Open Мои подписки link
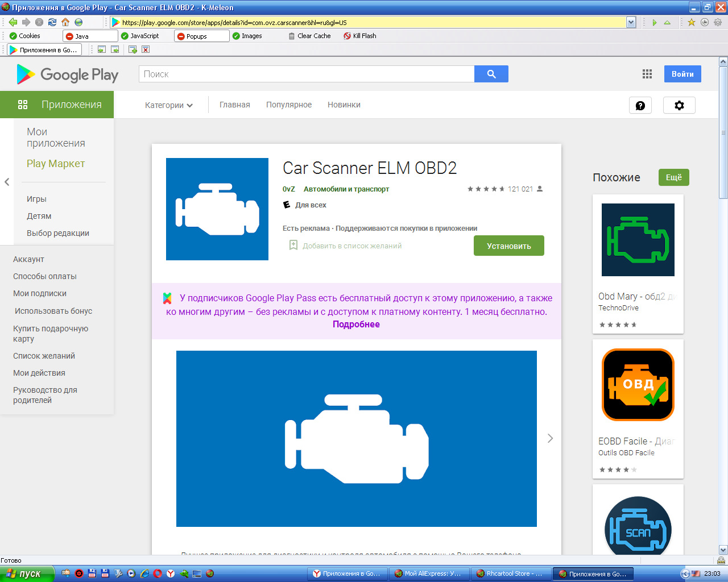 click(x=40, y=293)
